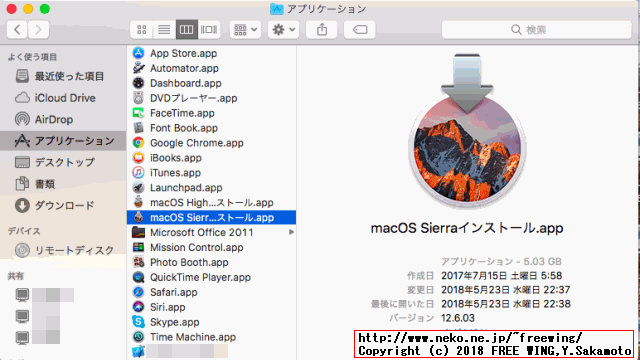This screenshot has width=640, height=360.
Task: Click the Mission Control.app icon
Action: point(138,247)
